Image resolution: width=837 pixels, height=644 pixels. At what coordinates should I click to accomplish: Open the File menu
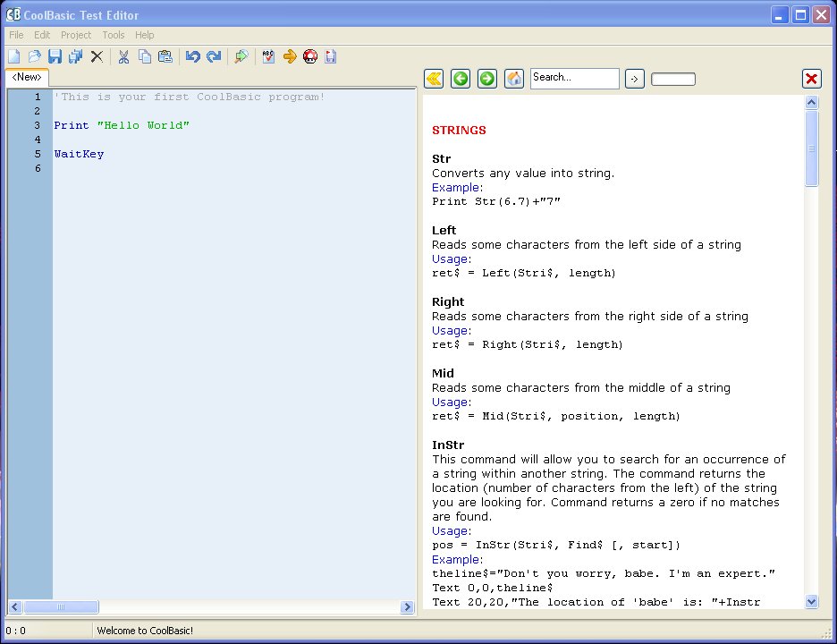tap(16, 35)
